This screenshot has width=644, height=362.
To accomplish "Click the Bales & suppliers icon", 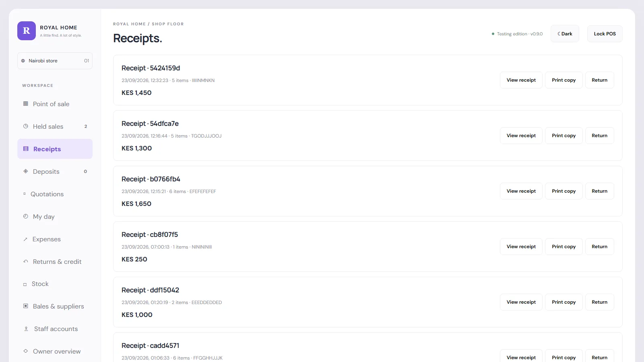I will 26,306.
